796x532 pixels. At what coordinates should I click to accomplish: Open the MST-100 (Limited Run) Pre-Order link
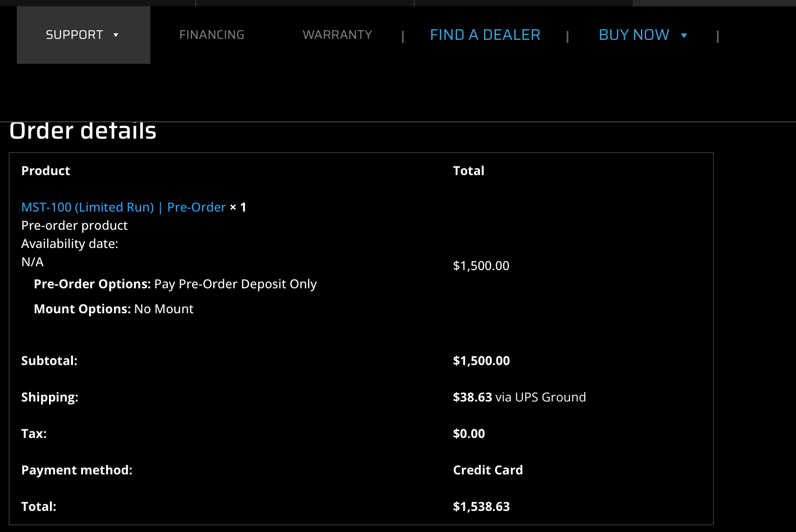[x=123, y=207]
